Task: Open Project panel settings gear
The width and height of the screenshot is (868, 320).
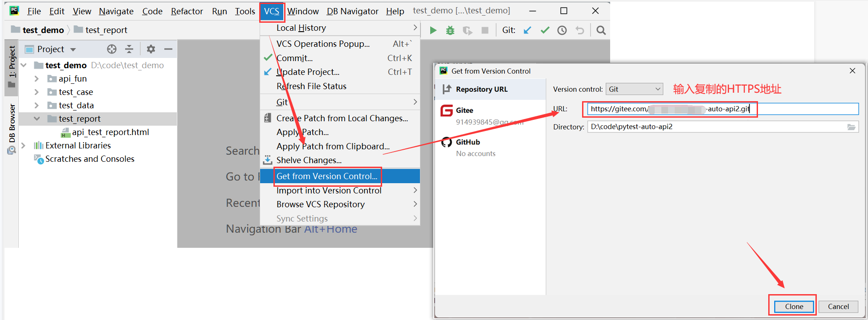Action: click(151, 49)
